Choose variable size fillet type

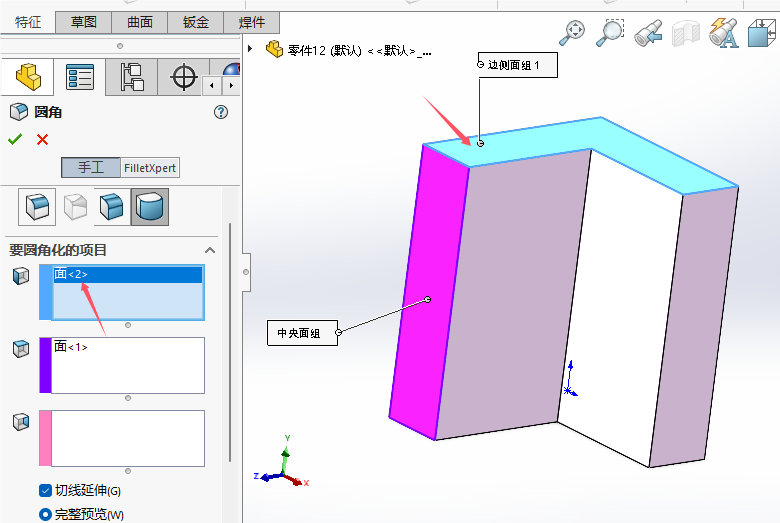pyautogui.click(x=75, y=207)
